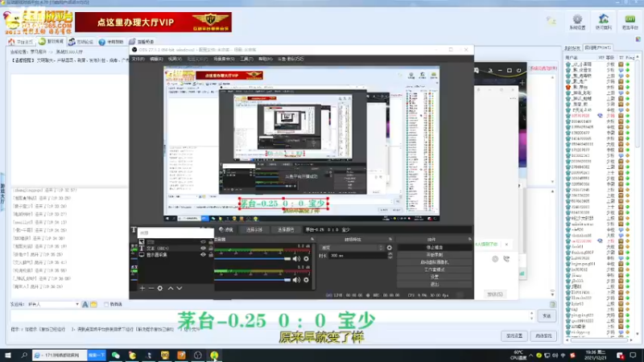This screenshot has height=362, width=644.
Task: Click taskbar search magnifier
Action: coord(24,355)
